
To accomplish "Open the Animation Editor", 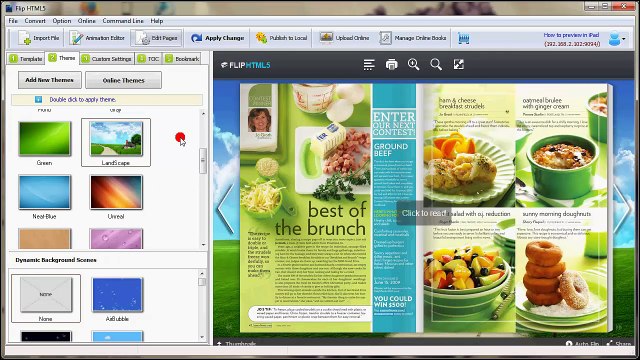I will [x=97, y=38].
